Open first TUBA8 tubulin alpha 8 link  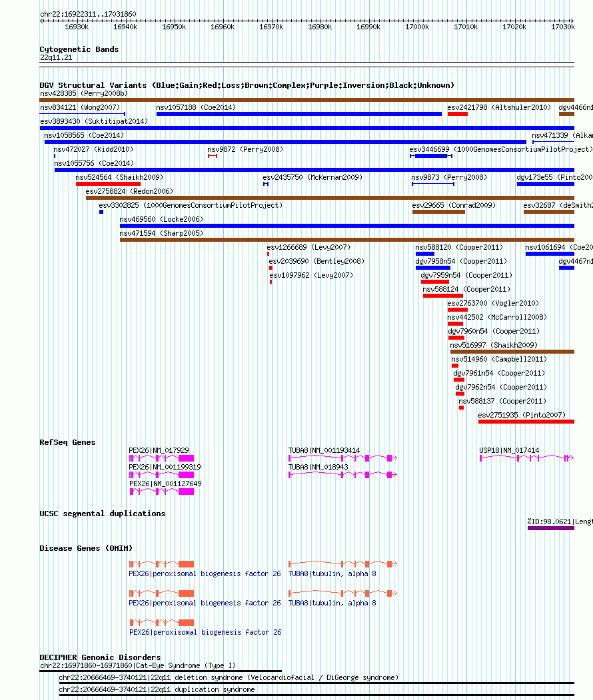coord(332,573)
